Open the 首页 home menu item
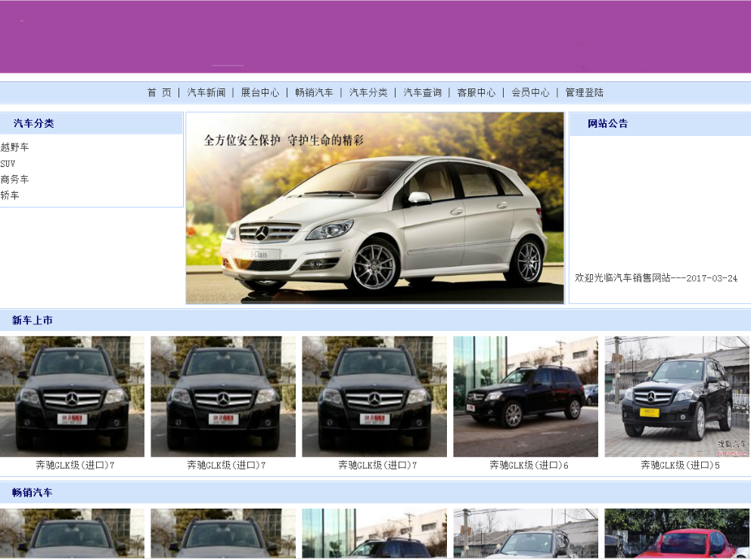The image size is (751, 560). coord(160,92)
